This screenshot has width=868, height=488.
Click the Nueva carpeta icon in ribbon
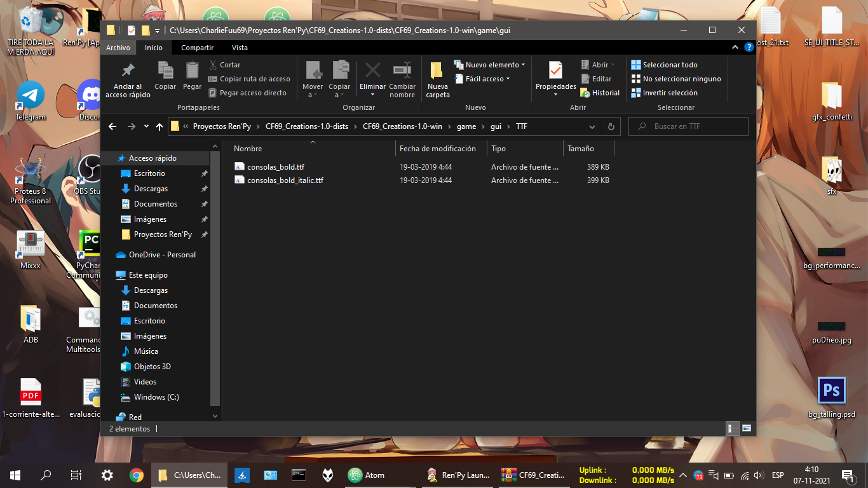click(437, 71)
